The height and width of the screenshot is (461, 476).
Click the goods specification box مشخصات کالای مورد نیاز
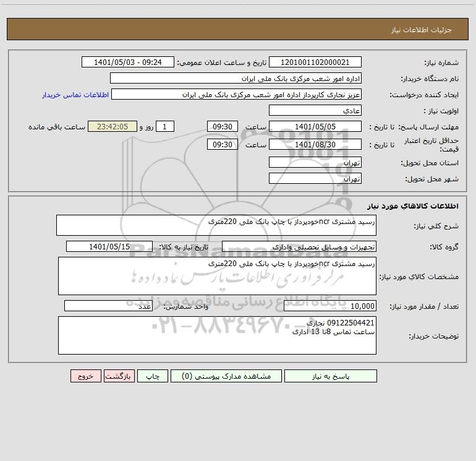pos(217,276)
